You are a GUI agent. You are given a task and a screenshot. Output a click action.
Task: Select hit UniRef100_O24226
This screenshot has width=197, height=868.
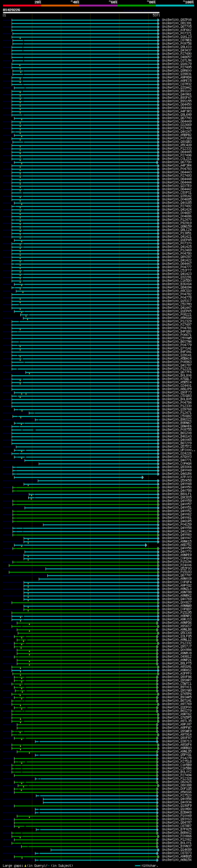click(x=177, y=453)
